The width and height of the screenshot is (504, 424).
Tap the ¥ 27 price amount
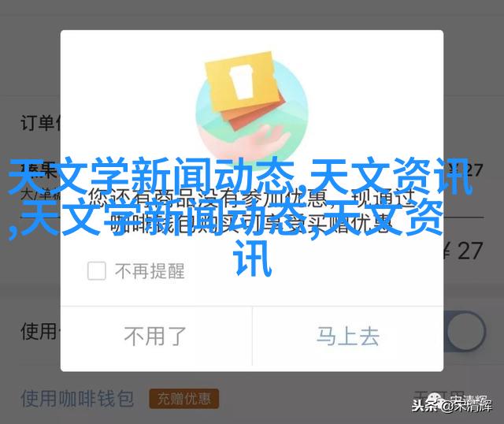464,251
